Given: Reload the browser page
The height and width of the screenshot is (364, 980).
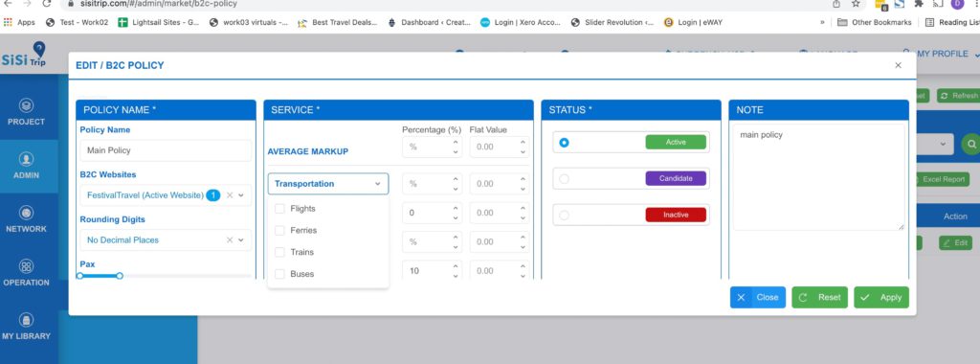Looking at the screenshot, I should (x=47, y=4).
